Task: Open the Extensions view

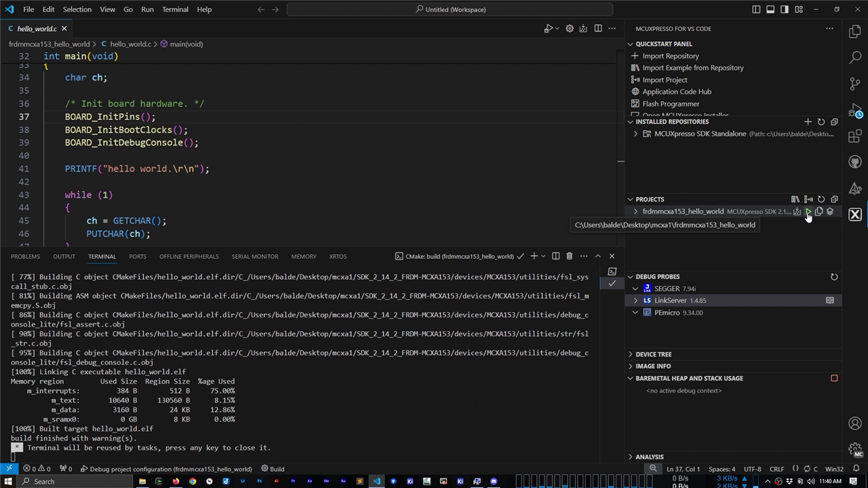Action: [854, 136]
